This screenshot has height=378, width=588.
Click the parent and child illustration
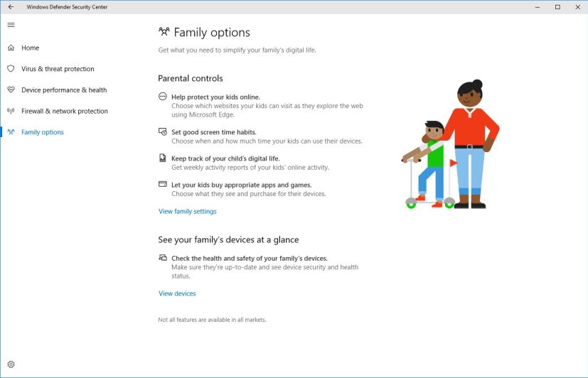point(450,144)
